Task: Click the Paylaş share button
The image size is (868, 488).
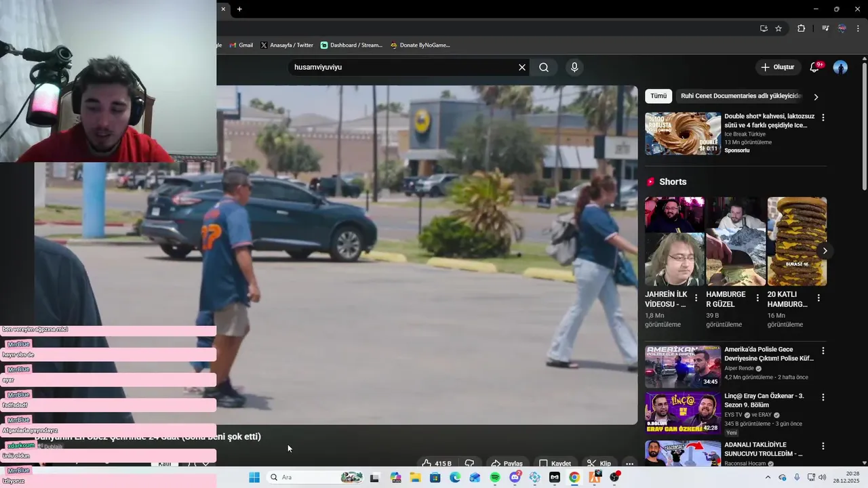Action: tap(507, 464)
